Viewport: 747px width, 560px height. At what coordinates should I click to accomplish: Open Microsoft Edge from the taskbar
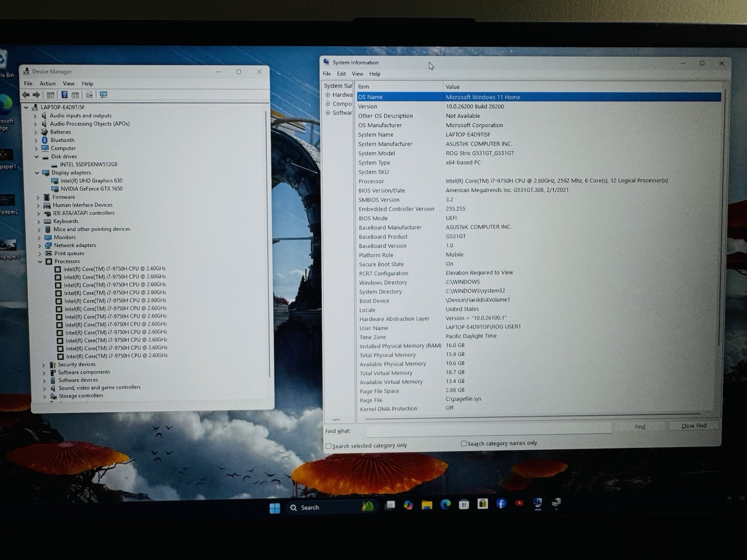[x=445, y=504]
